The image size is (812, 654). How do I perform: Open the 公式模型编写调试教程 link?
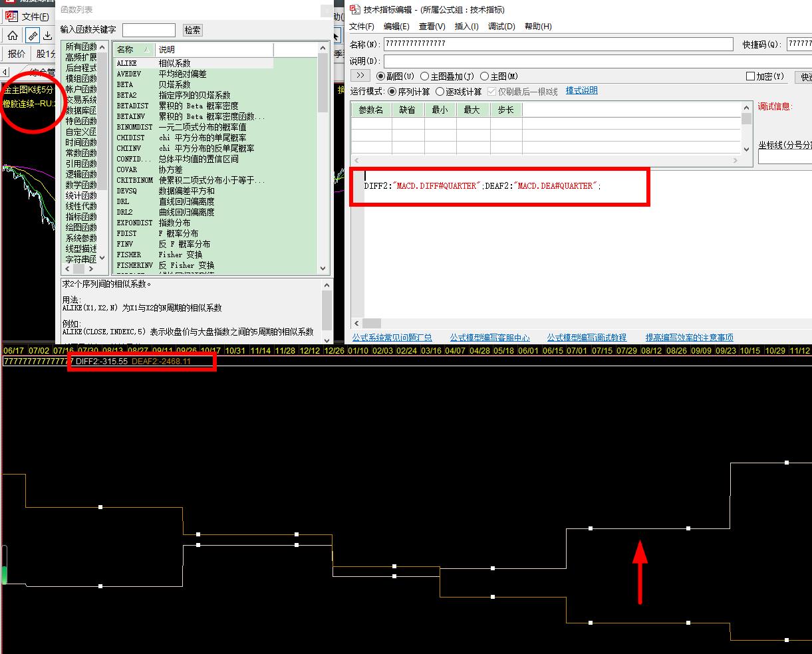(587, 338)
